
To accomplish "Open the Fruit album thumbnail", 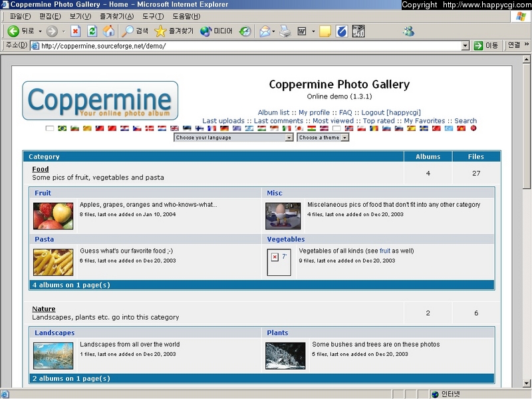I will click(x=53, y=215).
